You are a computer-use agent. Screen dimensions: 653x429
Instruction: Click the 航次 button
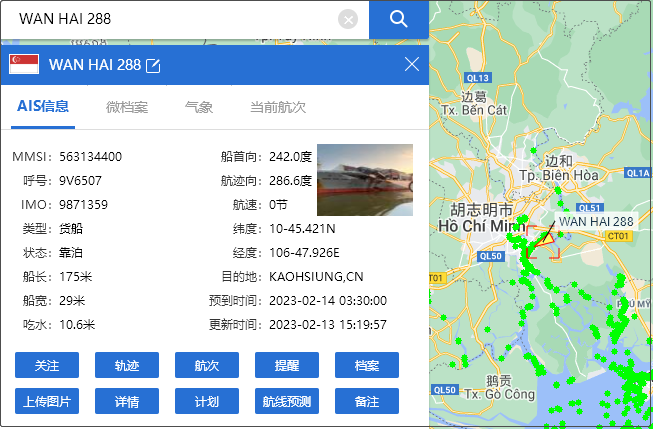click(207, 365)
